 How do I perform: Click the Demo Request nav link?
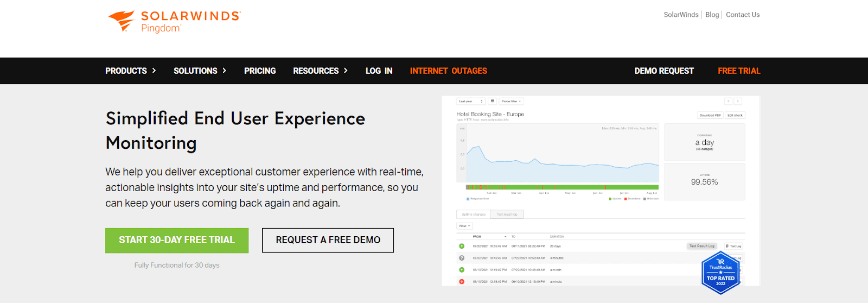tap(664, 71)
